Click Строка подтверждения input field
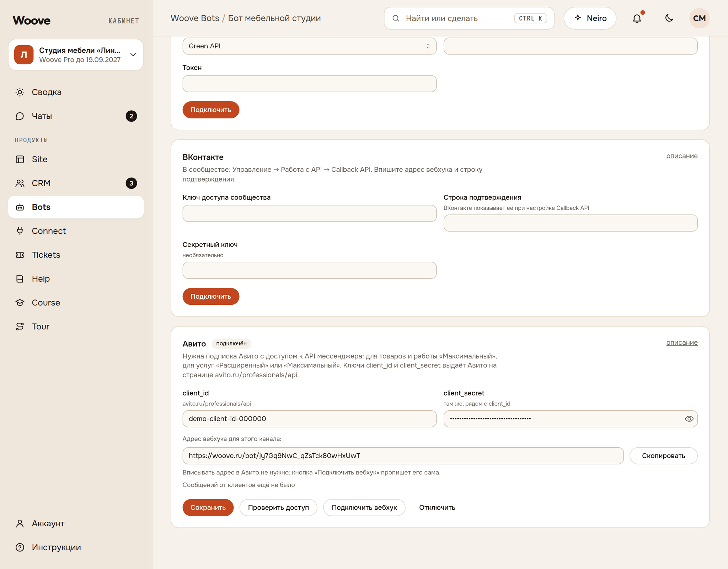 570,223
